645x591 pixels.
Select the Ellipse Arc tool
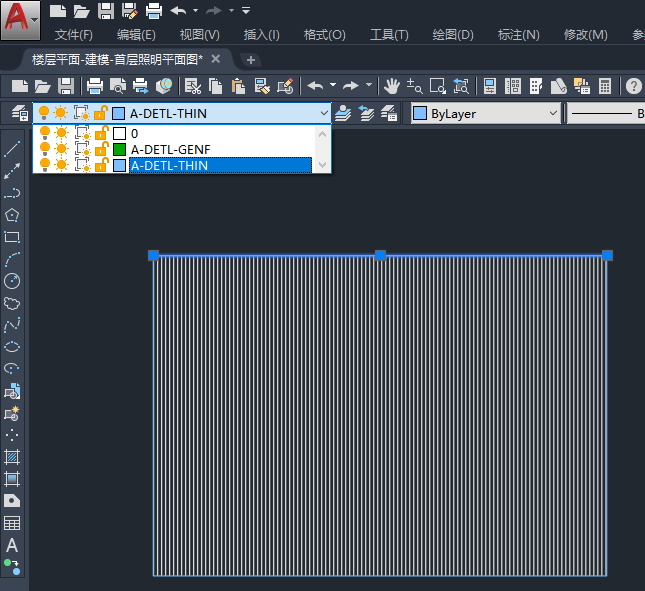[12, 369]
